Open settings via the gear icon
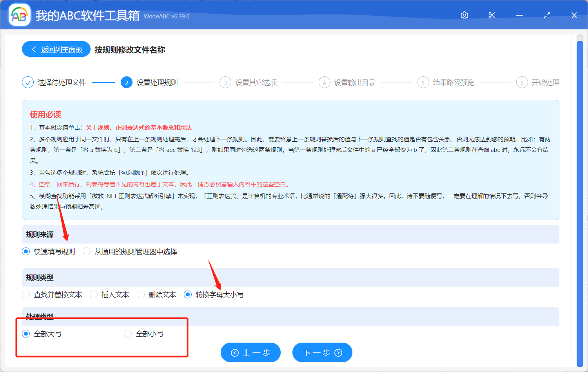 pyautogui.click(x=465, y=15)
